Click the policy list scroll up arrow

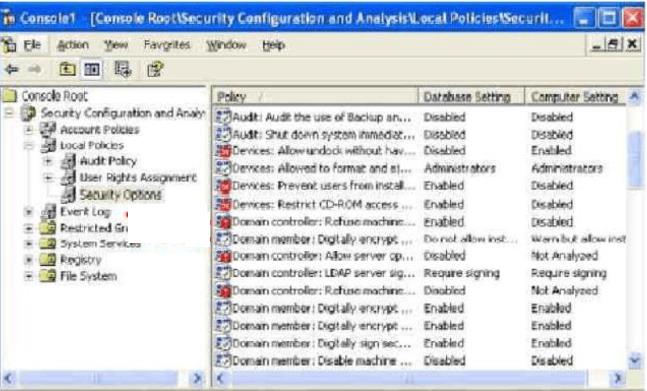click(635, 97)
